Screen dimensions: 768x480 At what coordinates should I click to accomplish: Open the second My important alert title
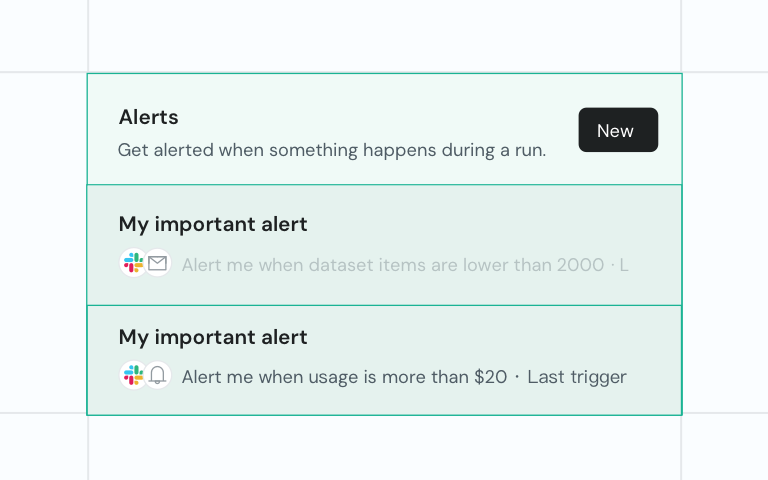click(x=213, y=337)
